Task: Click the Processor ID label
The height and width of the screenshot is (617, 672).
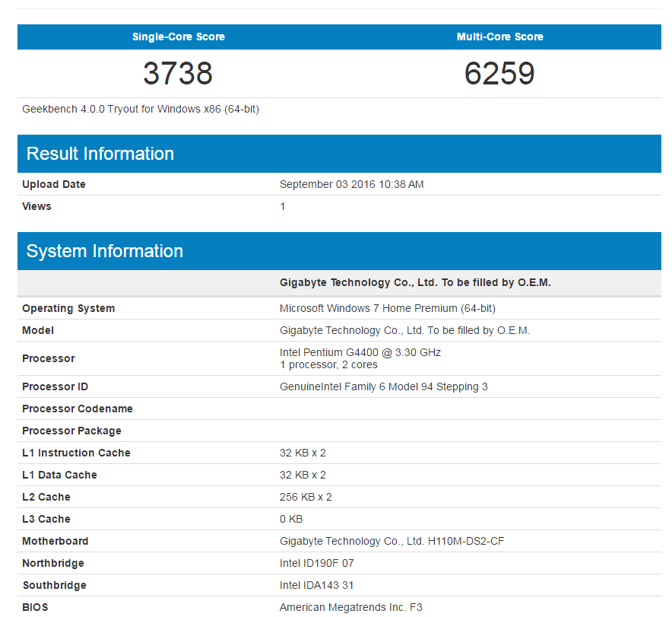Action: [x=55, y=386]
